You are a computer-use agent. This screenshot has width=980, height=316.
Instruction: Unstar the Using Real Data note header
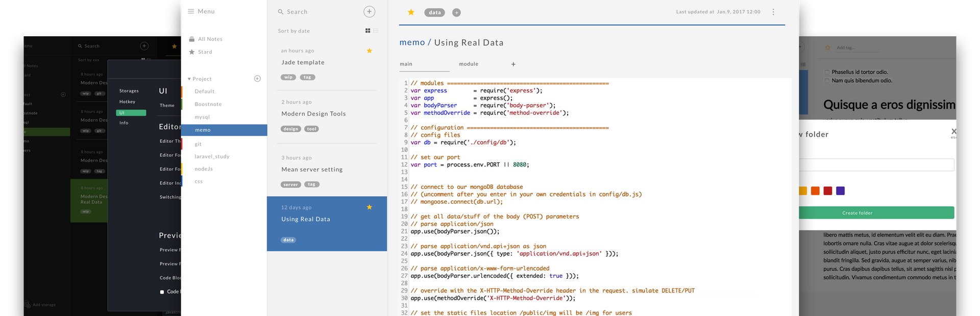411,12
